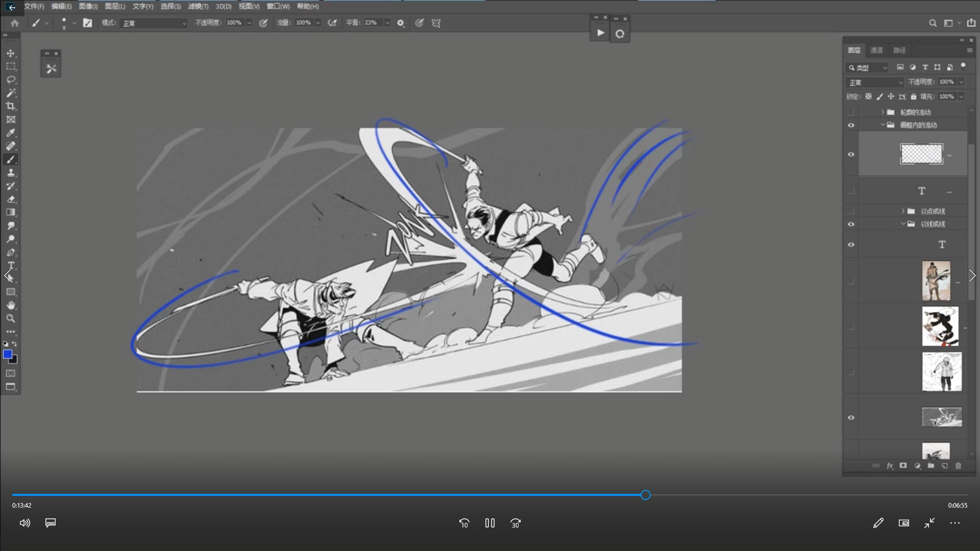980x551 pixels.
Task: Hide the 画框内的流动 group layer
Action: 851,125
